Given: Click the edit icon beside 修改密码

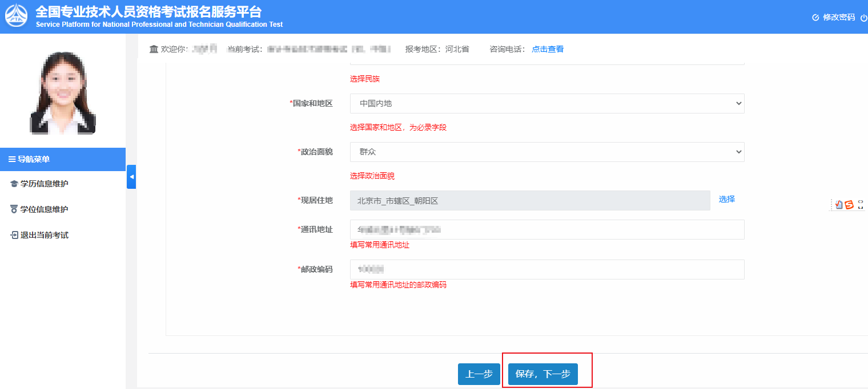Looking at the screenshot, I should (x=815, y=18).
